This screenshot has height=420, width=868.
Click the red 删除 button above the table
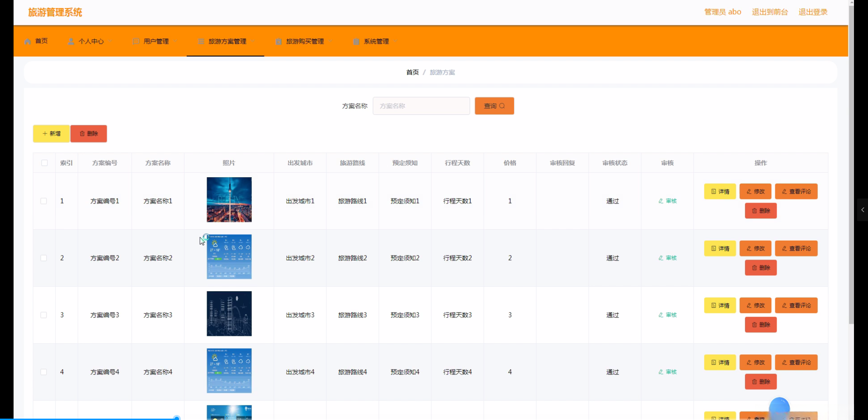(x=89, y=134)
